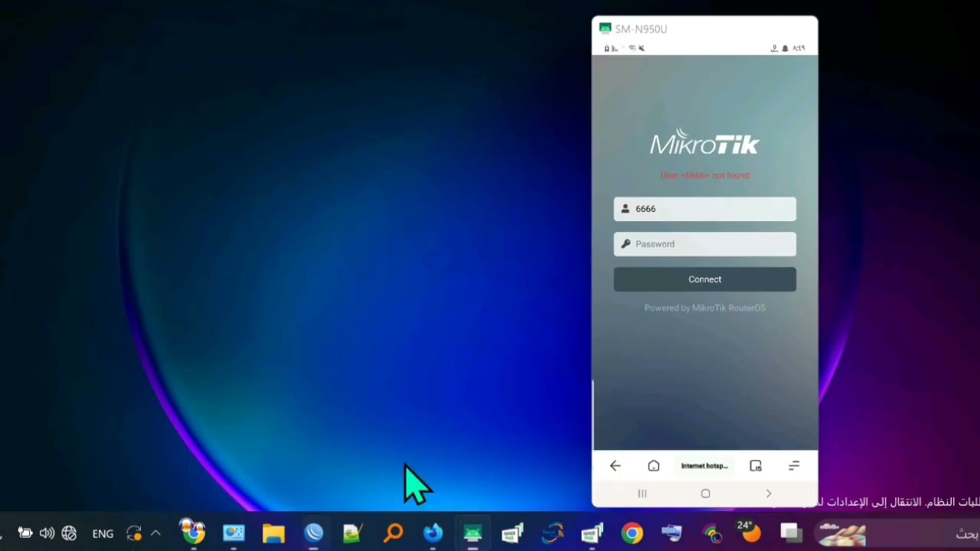Click the Powered by MikroTik RouterOS text

704,308
